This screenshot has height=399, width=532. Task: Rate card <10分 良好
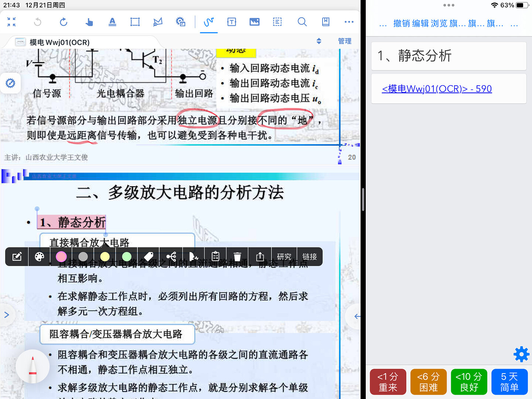tap(469, 382)
